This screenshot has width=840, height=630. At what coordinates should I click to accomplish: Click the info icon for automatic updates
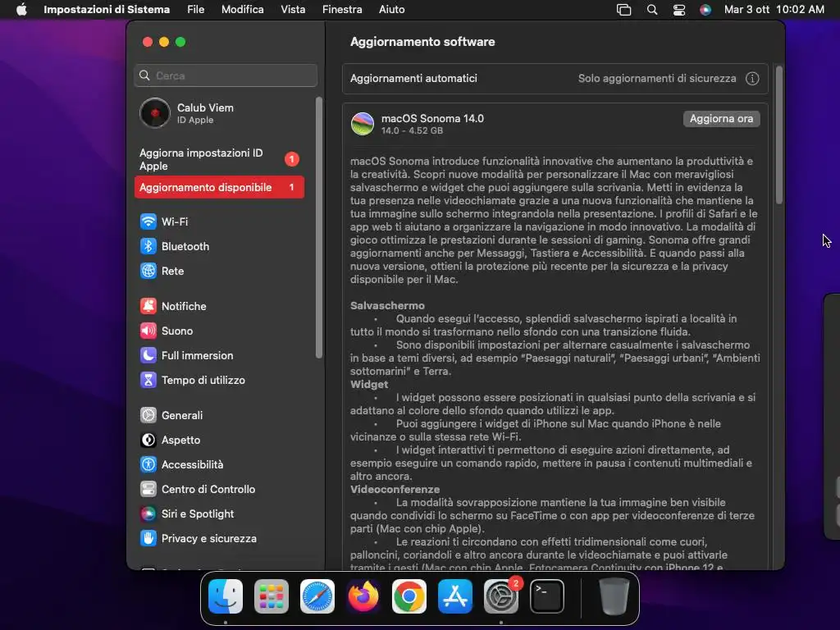tap(752, 79)
